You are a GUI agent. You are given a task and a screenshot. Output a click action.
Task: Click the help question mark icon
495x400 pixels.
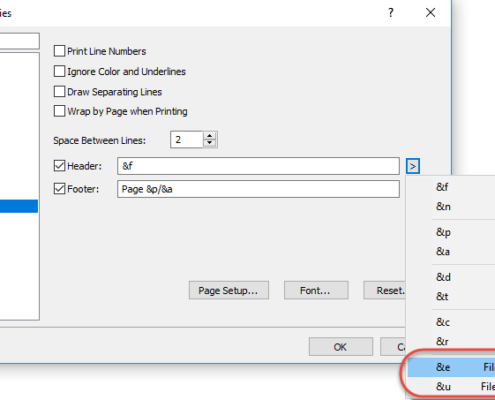pos(391,13)
